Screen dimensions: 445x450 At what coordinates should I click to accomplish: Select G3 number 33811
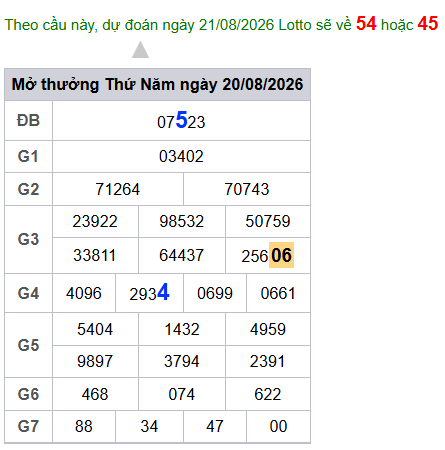[95, 256]
